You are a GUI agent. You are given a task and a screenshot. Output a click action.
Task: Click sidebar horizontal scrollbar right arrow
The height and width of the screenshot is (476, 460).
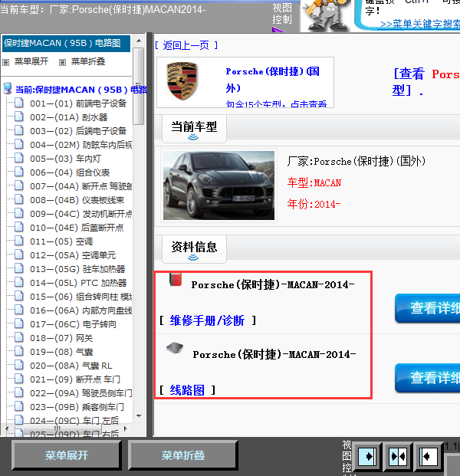(x=125, y=428)
